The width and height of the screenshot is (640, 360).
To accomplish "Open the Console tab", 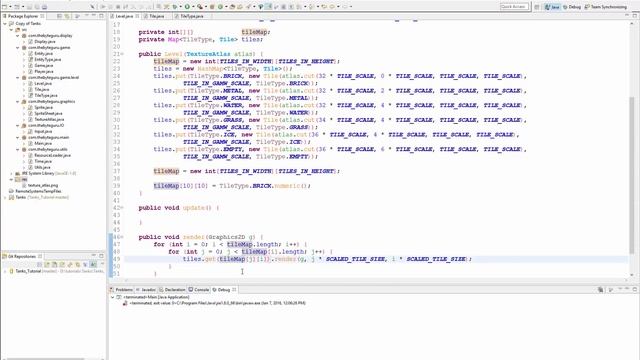I will (x=199, y=289).
